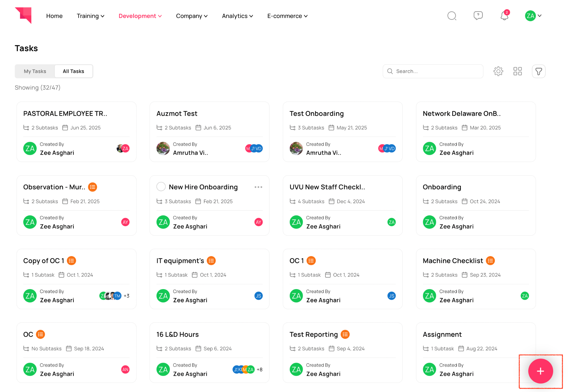Open the filter funnel icon

pos(538,71)
